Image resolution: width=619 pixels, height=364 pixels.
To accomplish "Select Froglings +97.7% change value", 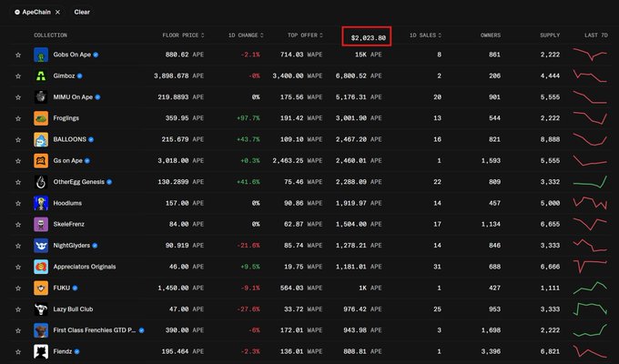I will [x=249, y=118].
